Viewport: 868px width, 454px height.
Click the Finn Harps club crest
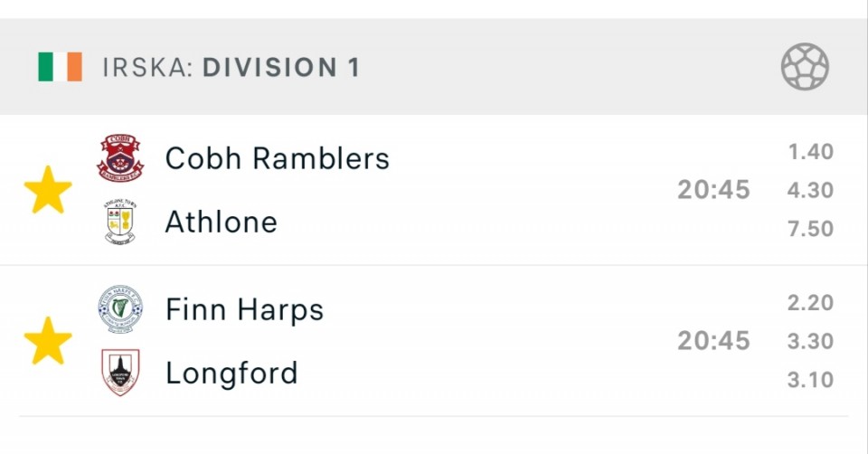click(120, 309)
